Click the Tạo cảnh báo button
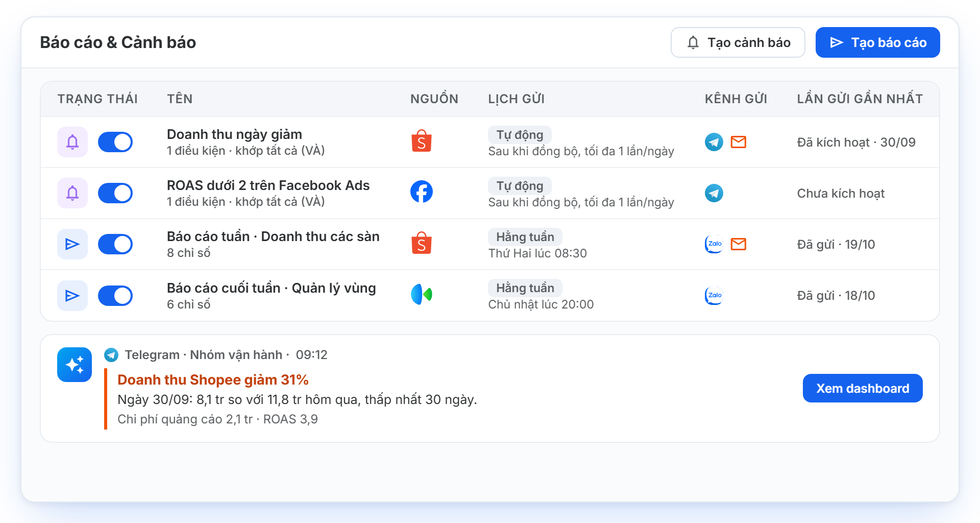Image resolution: width=980 pixels, height=523 pixels. pyautogui.click(x=738, y=42)
